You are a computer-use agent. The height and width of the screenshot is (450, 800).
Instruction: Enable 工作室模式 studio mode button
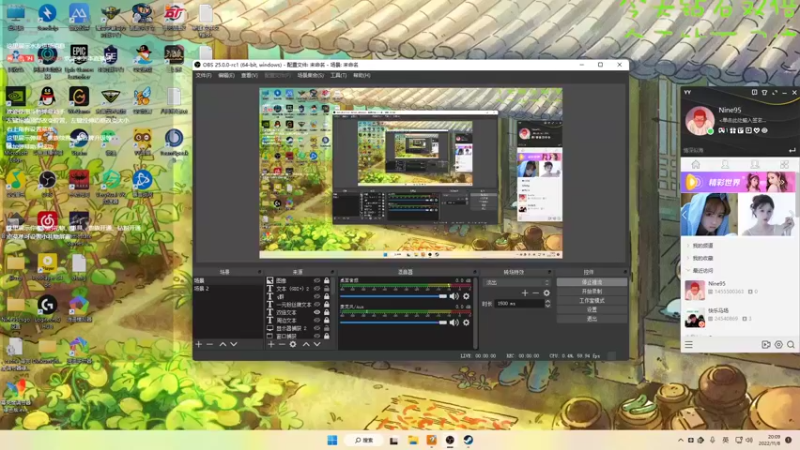592,301
